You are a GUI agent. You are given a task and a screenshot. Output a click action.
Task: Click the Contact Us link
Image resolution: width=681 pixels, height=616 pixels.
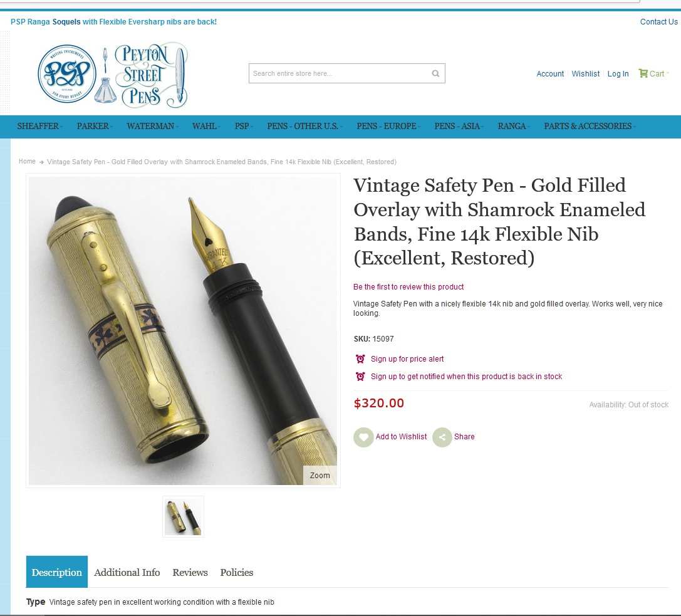point(658,22)
